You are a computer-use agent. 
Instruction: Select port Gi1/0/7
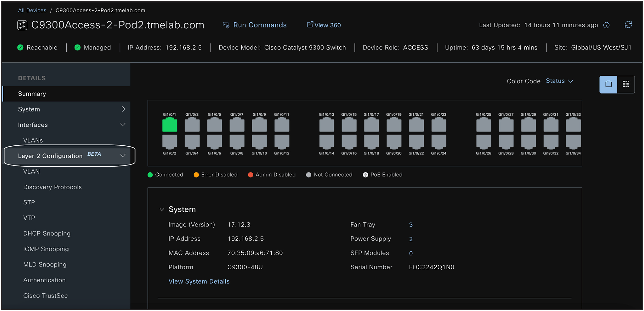237,125
